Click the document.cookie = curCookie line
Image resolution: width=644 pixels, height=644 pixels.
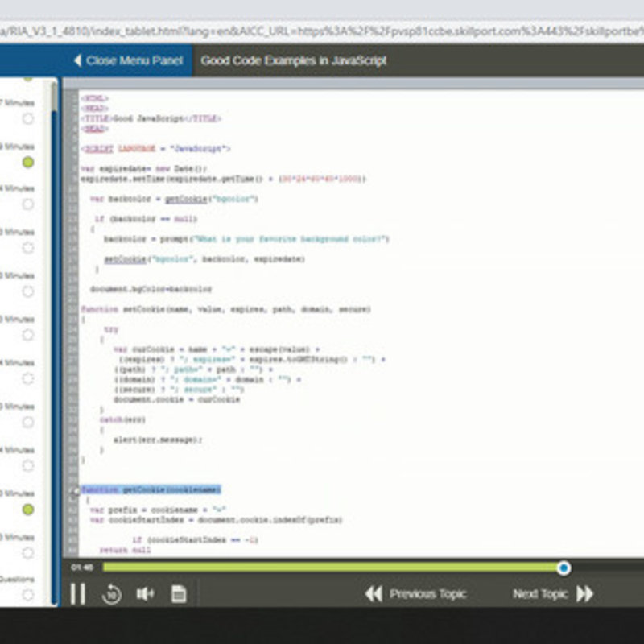177,399
